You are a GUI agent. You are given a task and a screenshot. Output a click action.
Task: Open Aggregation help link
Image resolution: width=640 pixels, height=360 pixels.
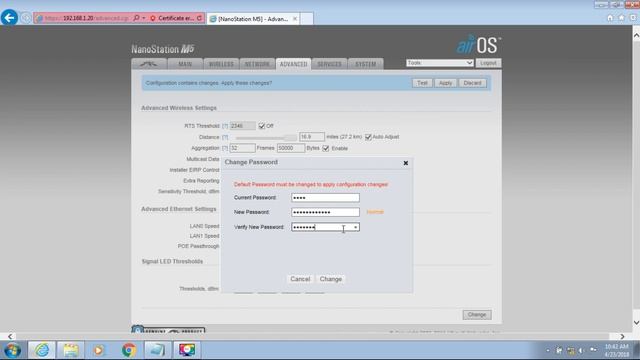point(225,148)
